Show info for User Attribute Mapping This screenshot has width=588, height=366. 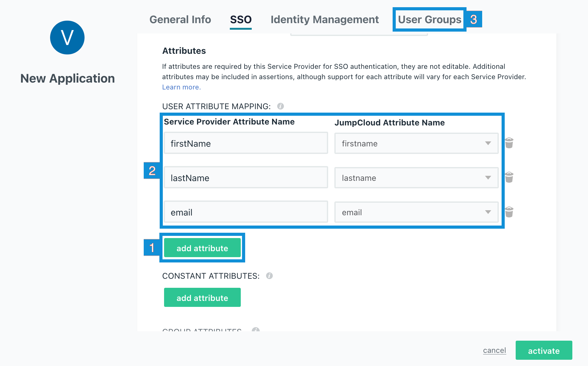pos(281,106)
